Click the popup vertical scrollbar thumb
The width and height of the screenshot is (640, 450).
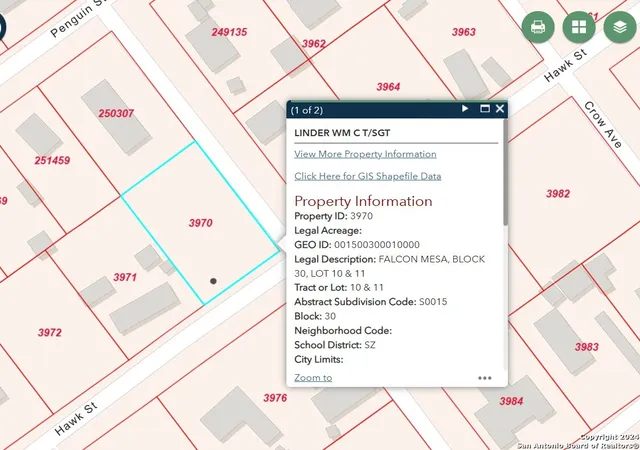coord(505,172)
